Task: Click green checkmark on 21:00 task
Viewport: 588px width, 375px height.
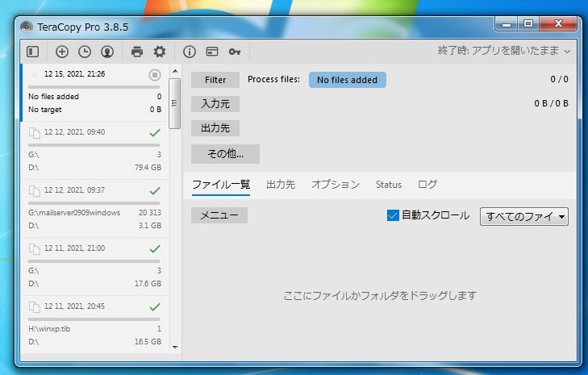Action: (x=155, y=248)
